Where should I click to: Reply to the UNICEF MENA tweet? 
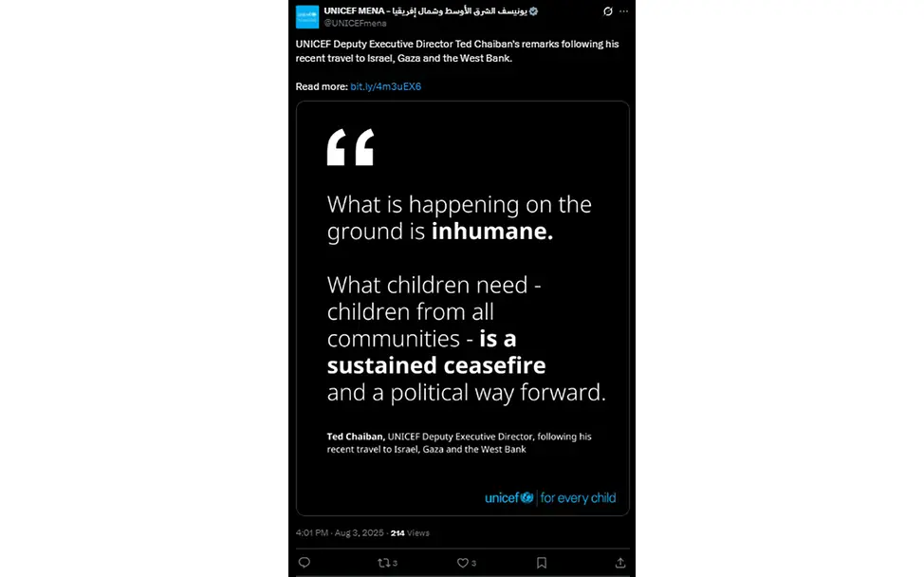304,562
